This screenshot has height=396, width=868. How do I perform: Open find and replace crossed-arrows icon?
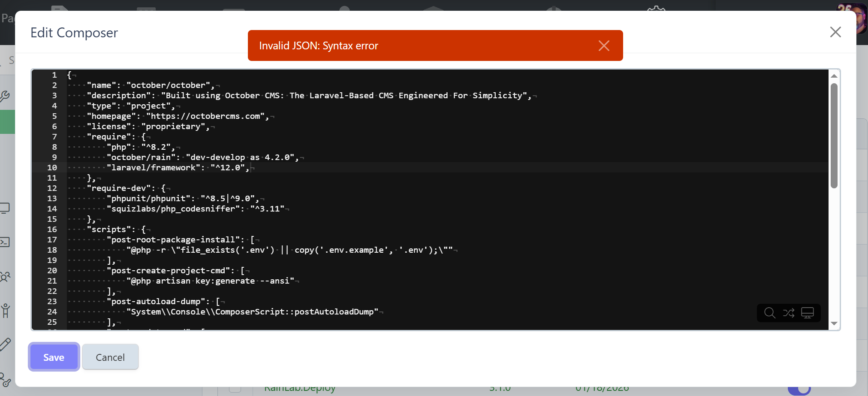[788, 313]
